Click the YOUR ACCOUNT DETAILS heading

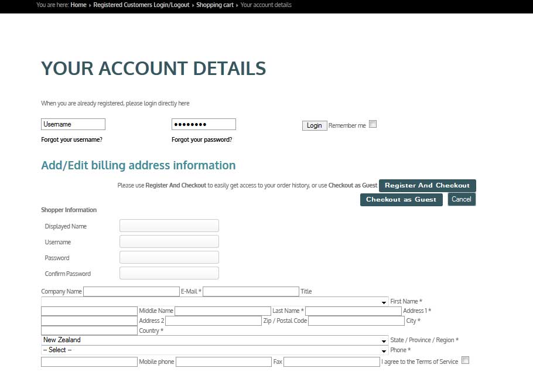[153, 69]
